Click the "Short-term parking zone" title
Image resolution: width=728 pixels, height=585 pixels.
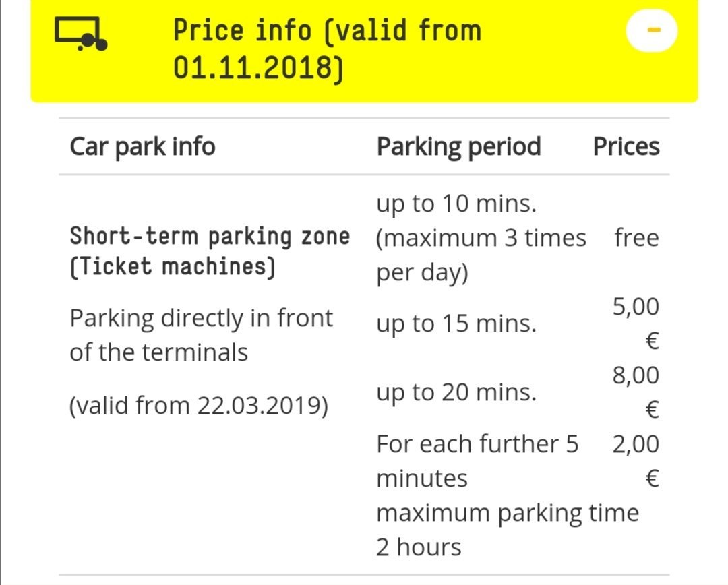click(210, 237)
